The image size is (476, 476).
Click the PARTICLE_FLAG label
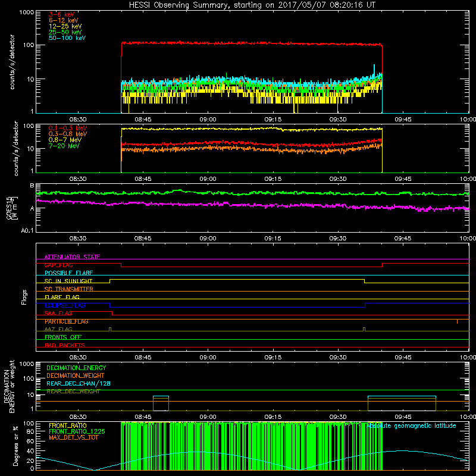[67, 321]
